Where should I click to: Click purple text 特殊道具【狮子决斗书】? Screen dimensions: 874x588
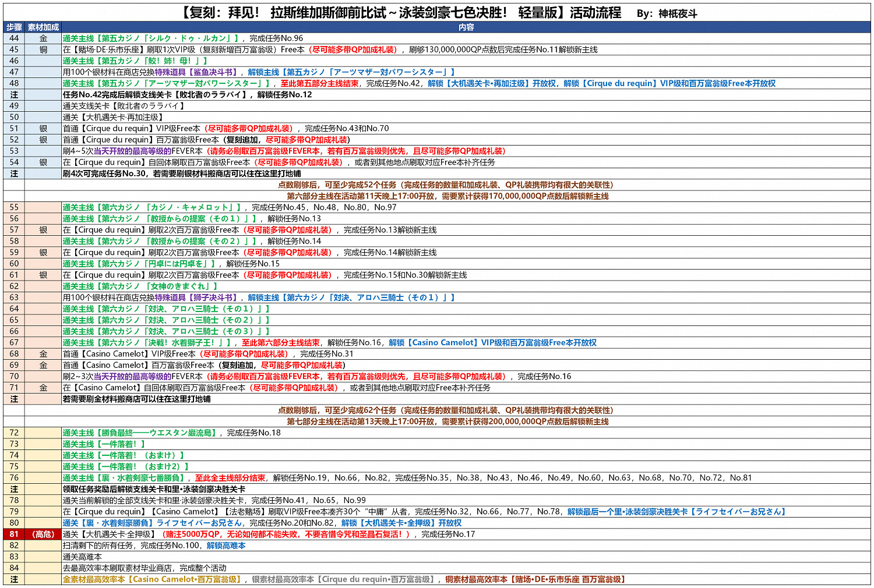(196, 298)
